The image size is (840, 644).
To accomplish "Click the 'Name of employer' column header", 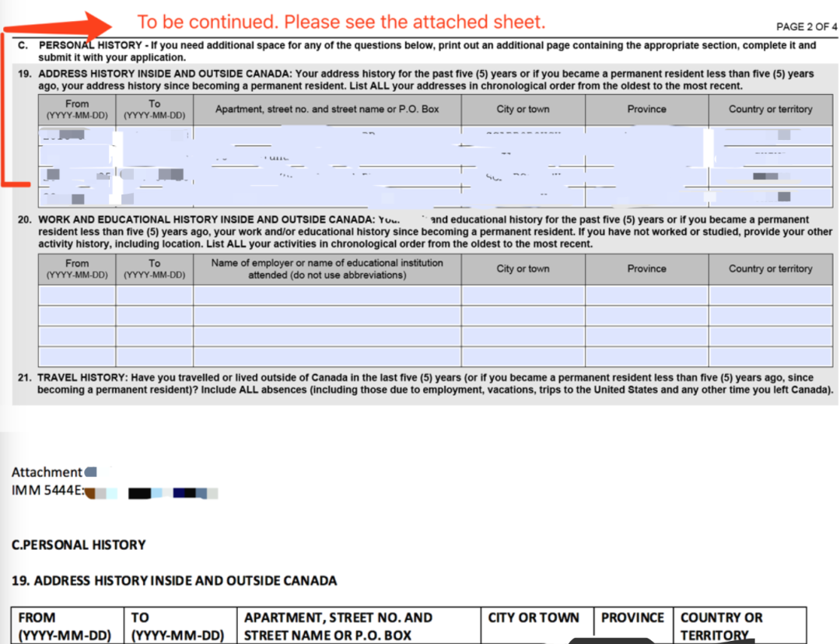I will tap(327, 269).
